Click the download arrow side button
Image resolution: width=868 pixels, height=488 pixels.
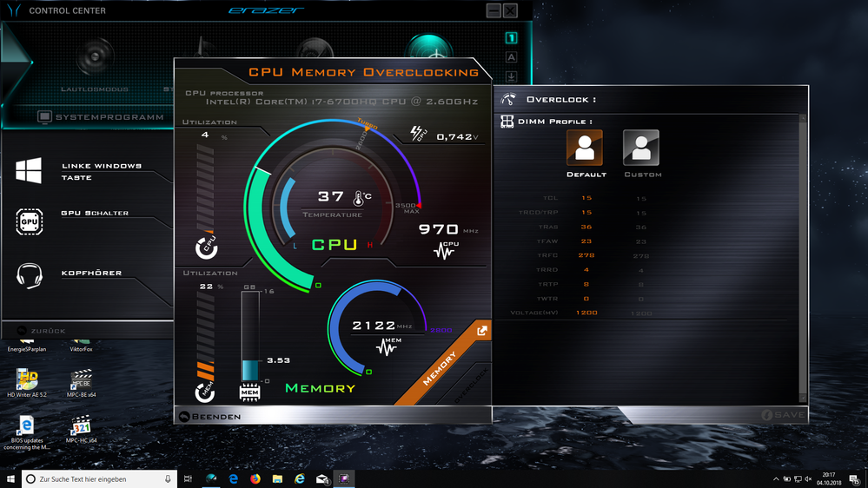click(x=512, y=76)
